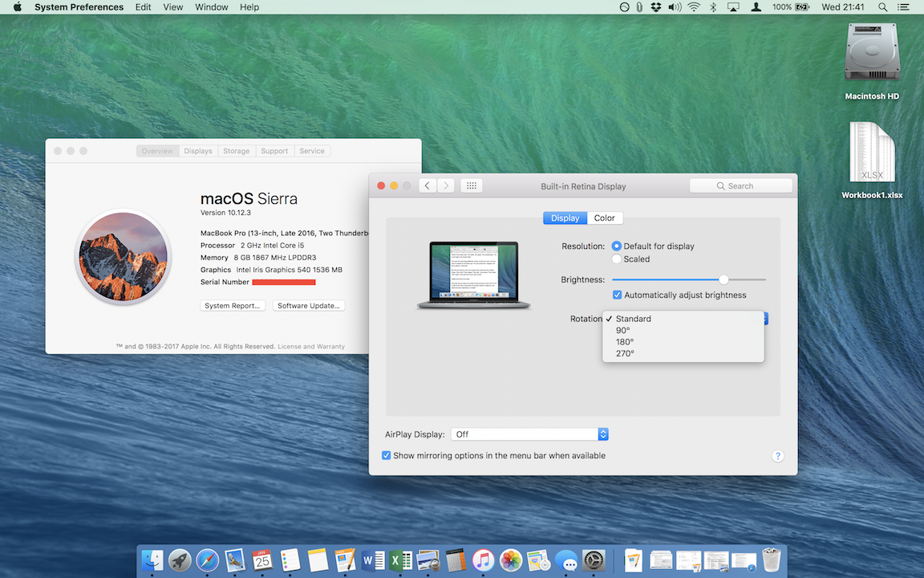Screen dimensions: 924x578
Task: Open AirPlay Display dropdown
Action: tap(529, 434)
